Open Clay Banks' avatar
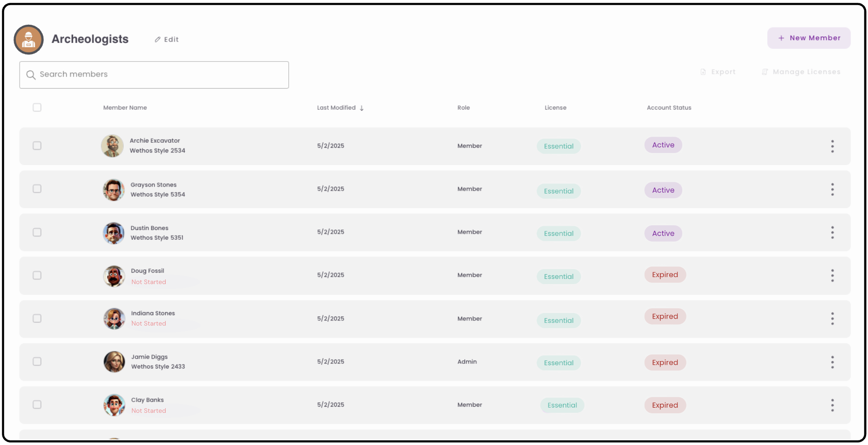This screenshot has height=445, width=868. [114, 405]
